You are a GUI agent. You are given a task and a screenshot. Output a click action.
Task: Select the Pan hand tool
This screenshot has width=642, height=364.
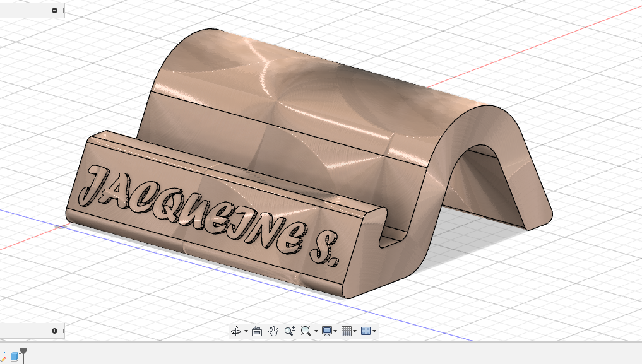tap(273, 331)
